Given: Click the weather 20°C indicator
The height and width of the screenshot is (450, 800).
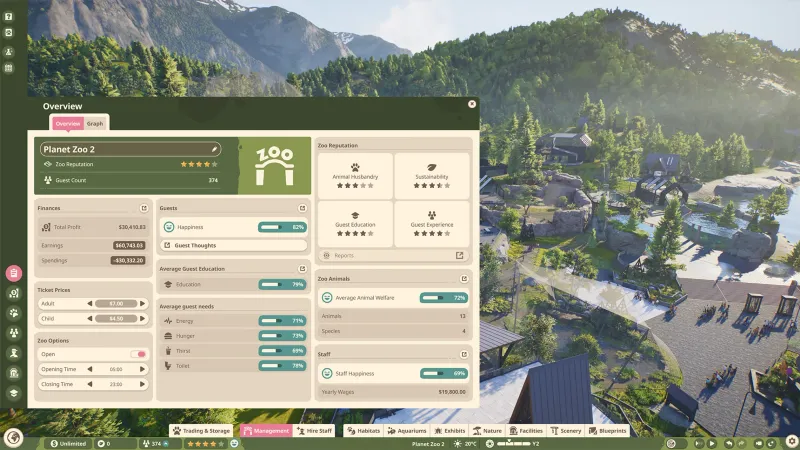Looking at the screenshot, I should tap(465, 443).
